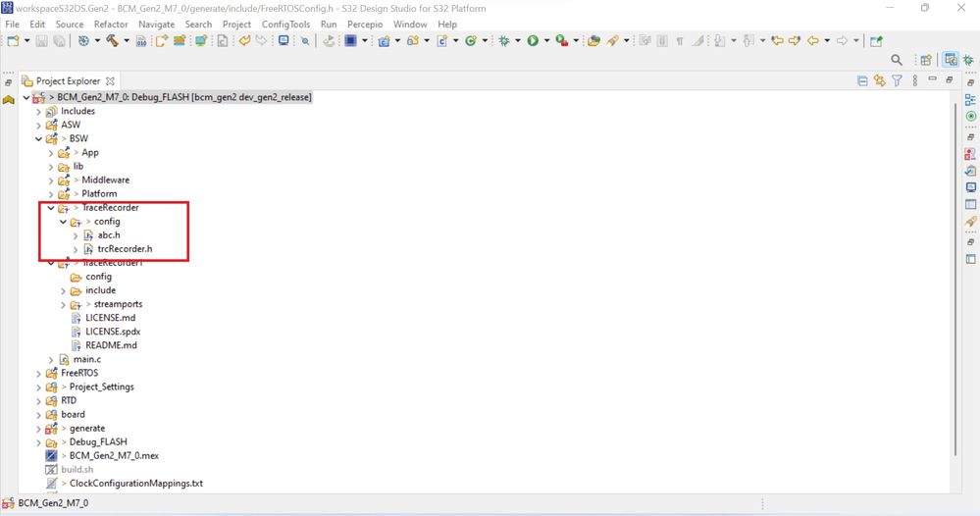
Task: Close the Project Explorer tab X
Action: coord(110,81)
